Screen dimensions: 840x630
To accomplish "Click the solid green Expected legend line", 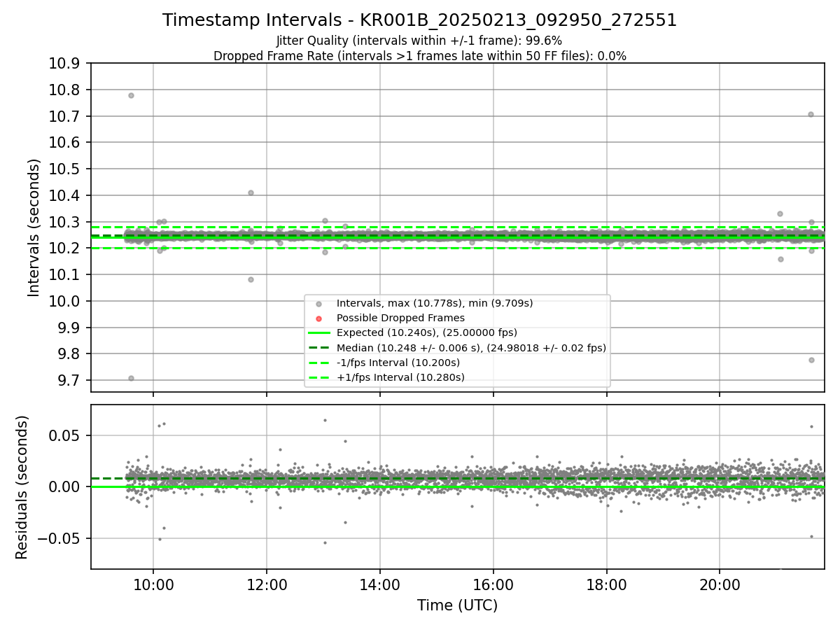I will 319,332.
